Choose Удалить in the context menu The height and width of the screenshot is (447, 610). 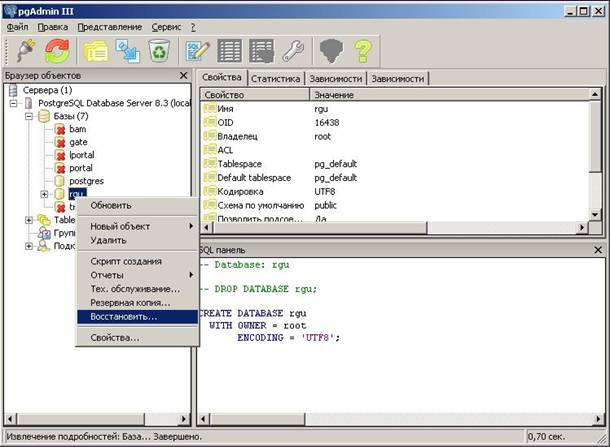(x=138, y=240)
